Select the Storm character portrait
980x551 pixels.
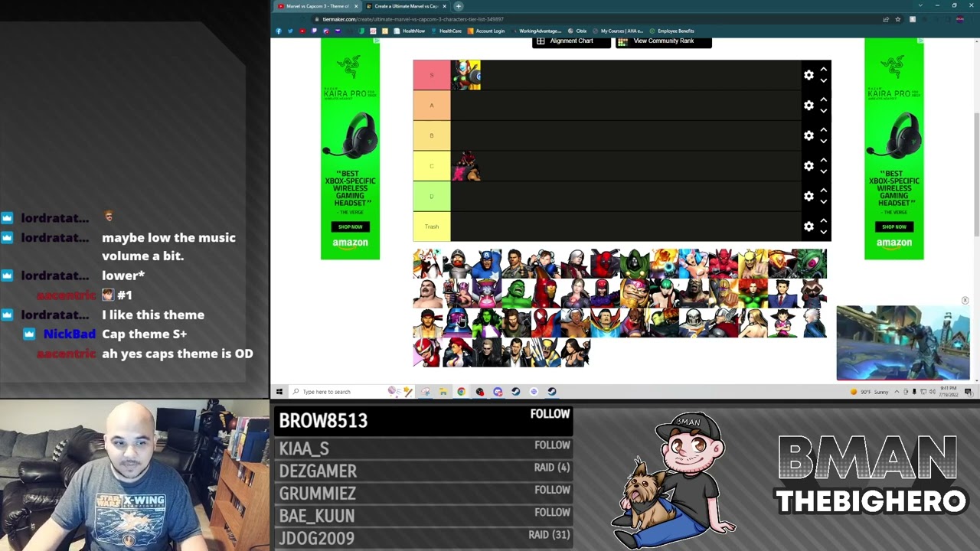coord(575,322)
